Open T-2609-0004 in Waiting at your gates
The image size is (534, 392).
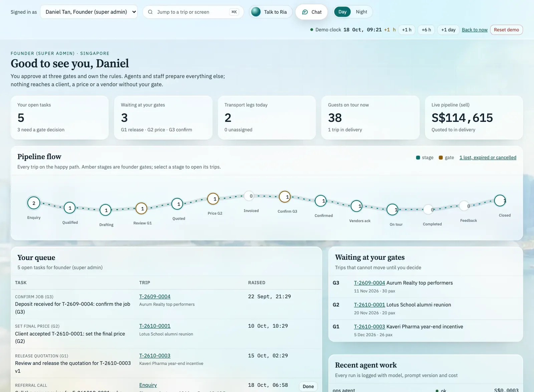[x=369, y=283]
